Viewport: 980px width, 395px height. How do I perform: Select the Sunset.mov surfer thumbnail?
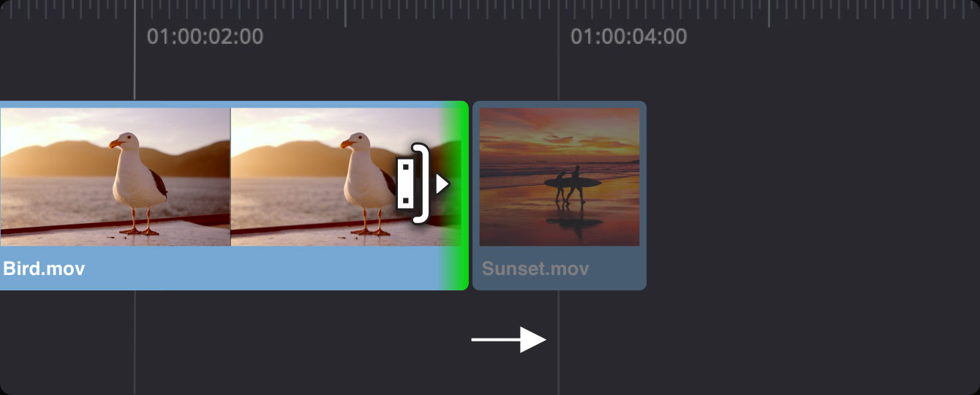pyautogui.click(x=559, y=177)
